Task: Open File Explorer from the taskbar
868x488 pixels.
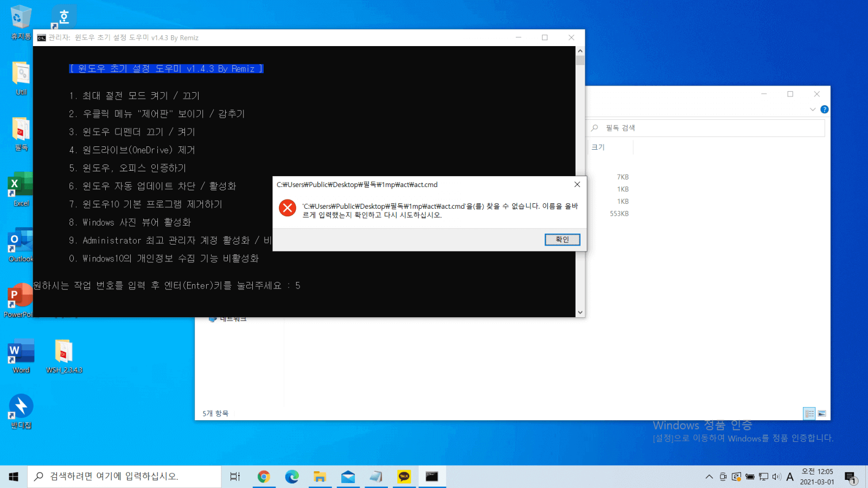Action: (320, 477)
